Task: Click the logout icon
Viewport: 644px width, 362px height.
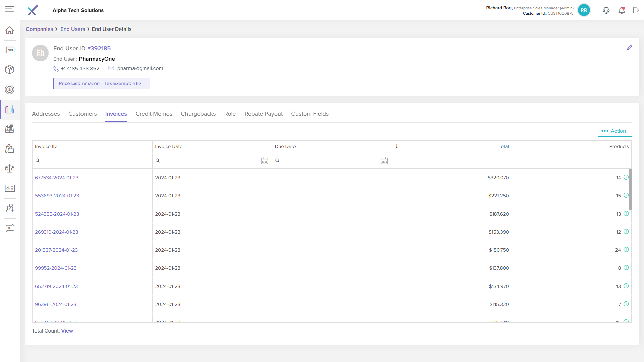Action: coord(636,10)
